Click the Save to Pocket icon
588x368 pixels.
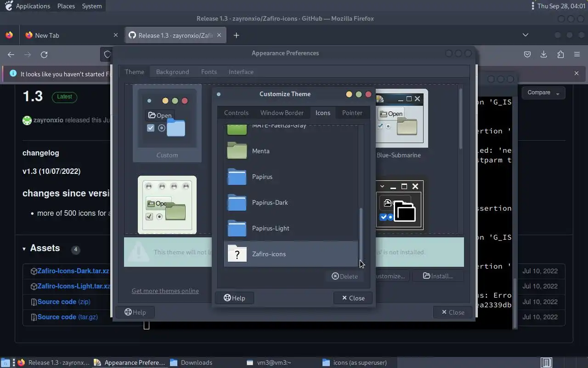(527, 54)
